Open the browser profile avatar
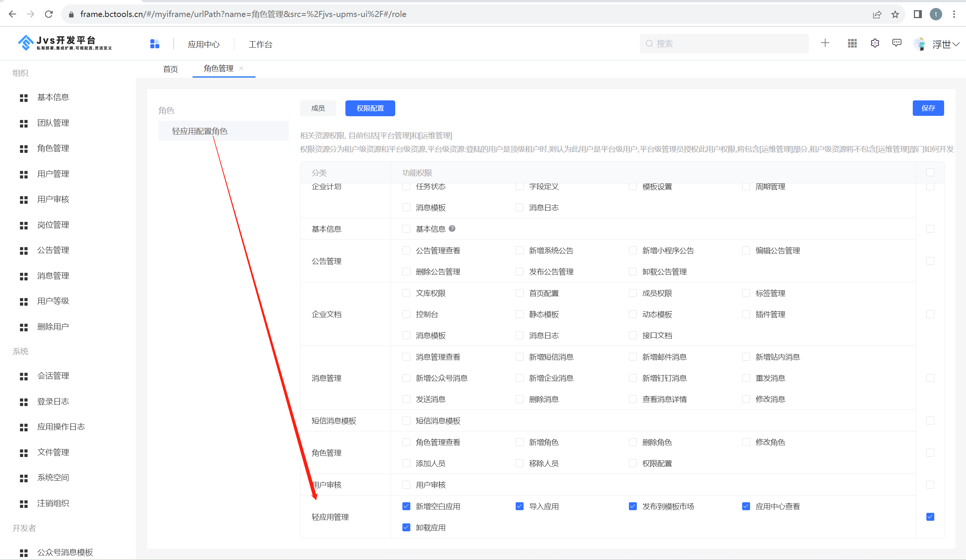Viewport: 966px width, 560px height. point(936,15)
